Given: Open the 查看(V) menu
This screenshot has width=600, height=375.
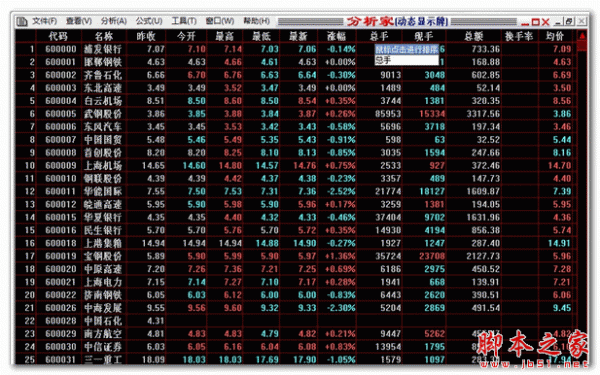Looking at the screenshot, I should pyautogui.click(x=78, y=21).
